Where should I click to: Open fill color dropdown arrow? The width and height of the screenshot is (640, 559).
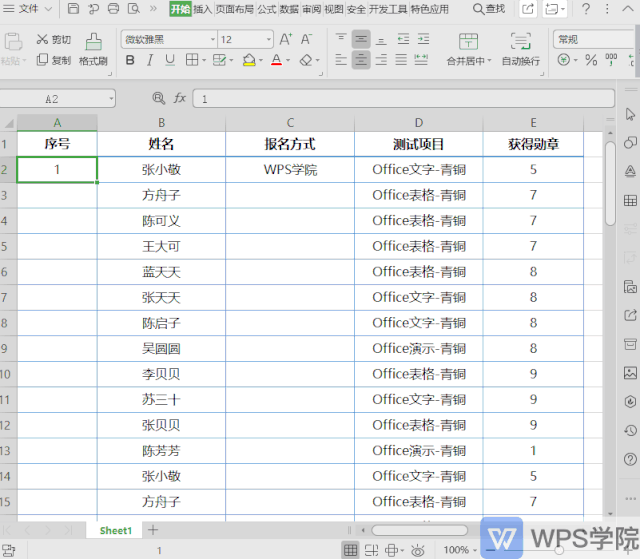tap(260, 60)
